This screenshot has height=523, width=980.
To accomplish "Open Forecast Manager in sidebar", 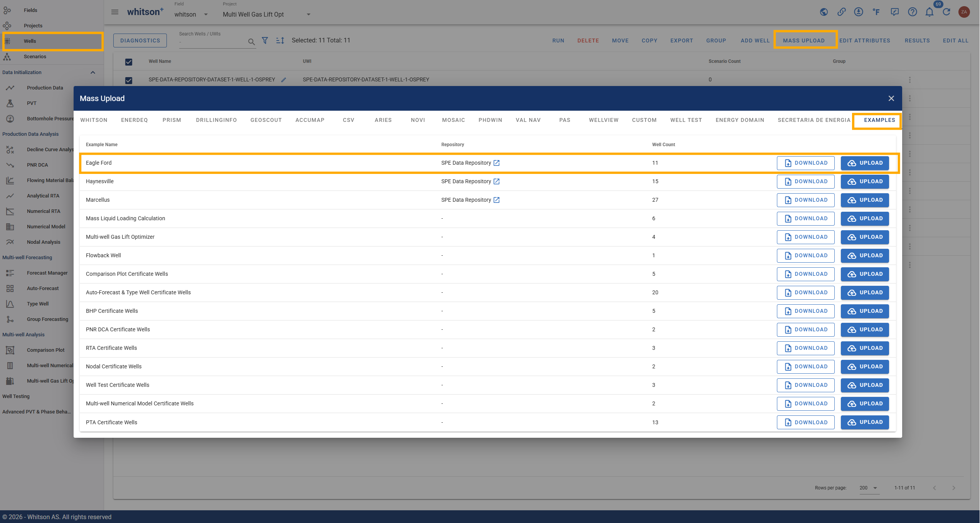I will pos(47,273).
